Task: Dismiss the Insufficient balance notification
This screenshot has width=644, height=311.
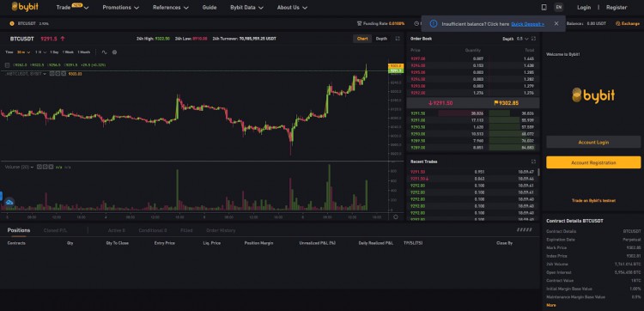Action: tap(556, 24)
